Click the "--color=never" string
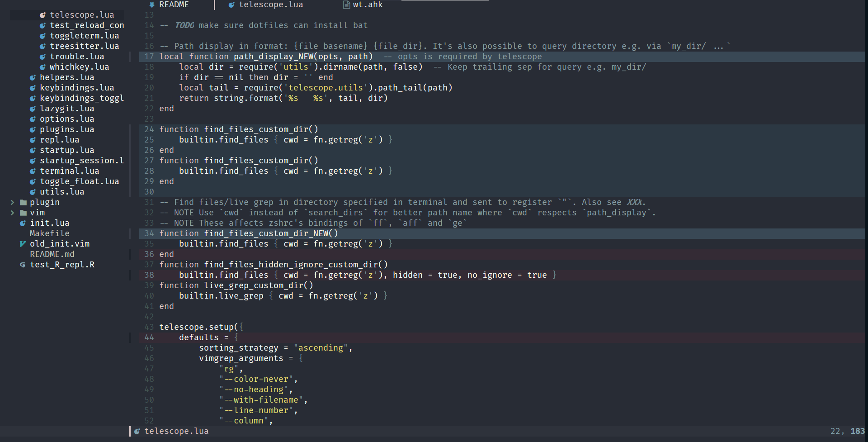 coord(256,379)
